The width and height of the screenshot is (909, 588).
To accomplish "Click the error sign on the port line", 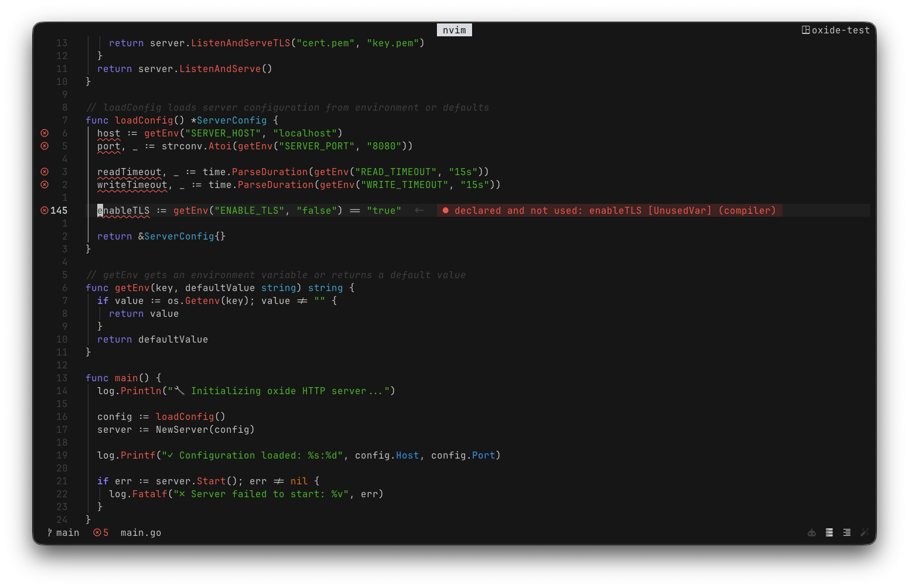I will click(x=45, y=146).
